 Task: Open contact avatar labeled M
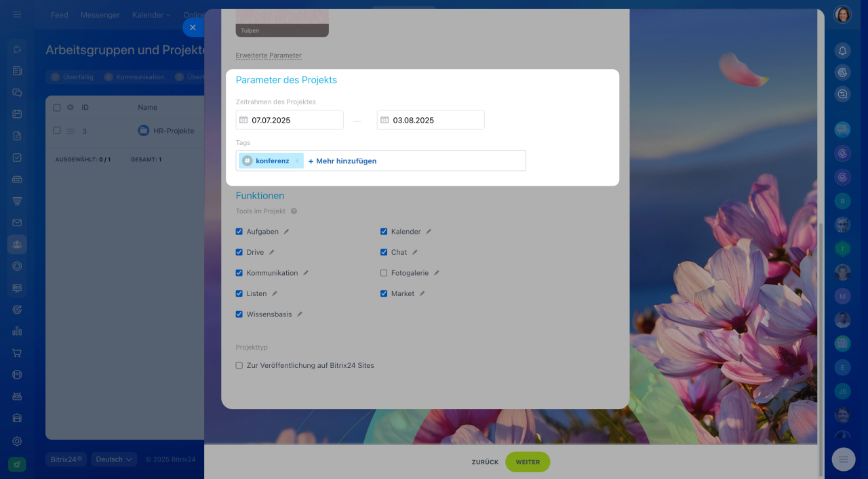(x=842, y=296)
